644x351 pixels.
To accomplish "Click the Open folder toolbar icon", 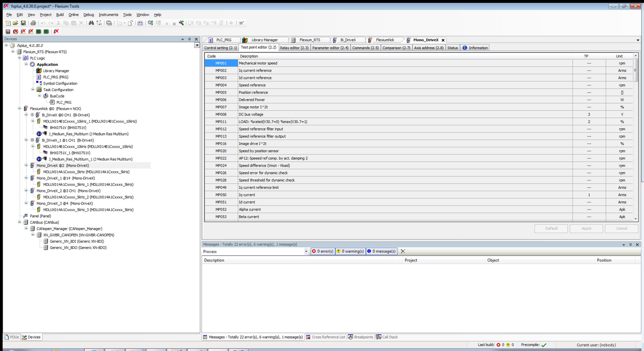I will click(15, 23).
